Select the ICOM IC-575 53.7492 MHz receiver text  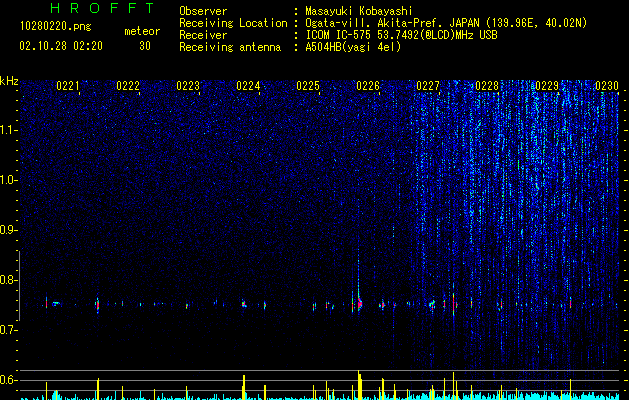point(401,35)
